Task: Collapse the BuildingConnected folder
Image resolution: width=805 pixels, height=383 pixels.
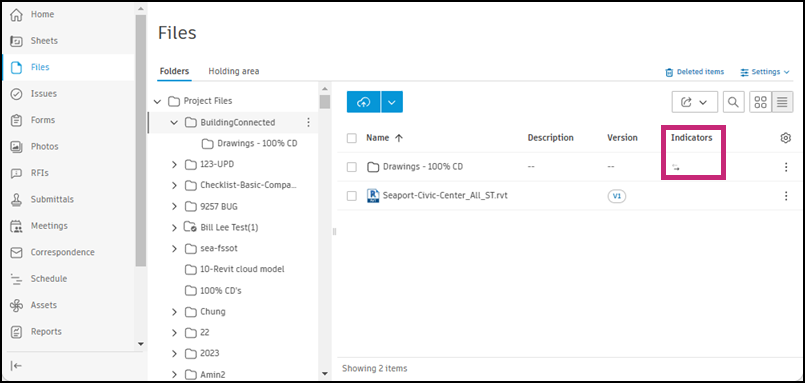Action: click(174, 122)
